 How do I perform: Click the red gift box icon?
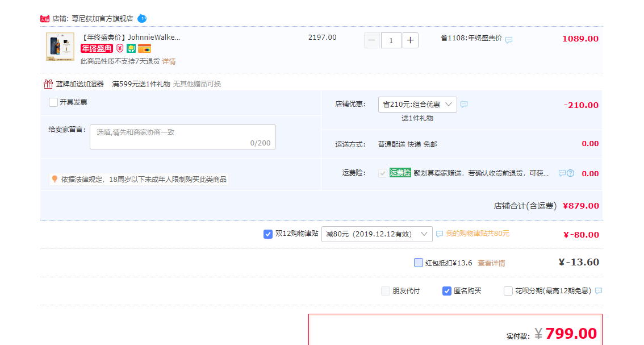(x=48, y=84)
